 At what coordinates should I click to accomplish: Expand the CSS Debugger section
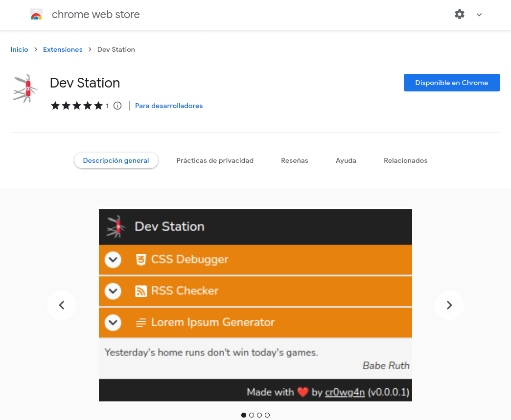pyautogui.click(x=113, y=260)
